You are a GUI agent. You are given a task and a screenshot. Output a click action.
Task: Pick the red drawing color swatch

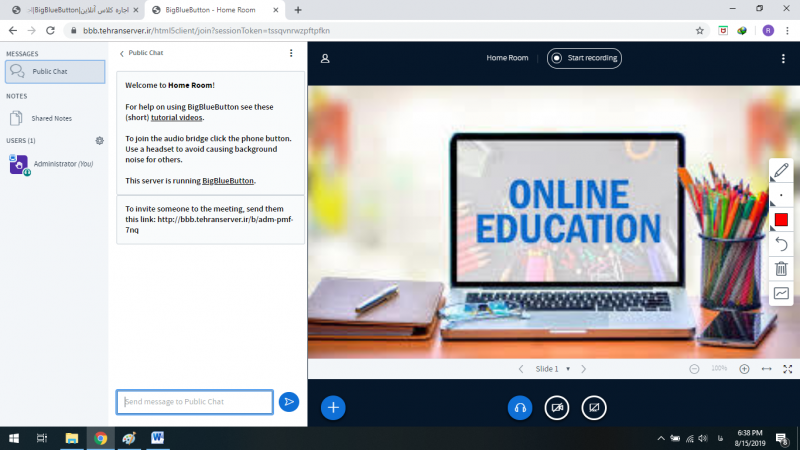click(781, 219)
